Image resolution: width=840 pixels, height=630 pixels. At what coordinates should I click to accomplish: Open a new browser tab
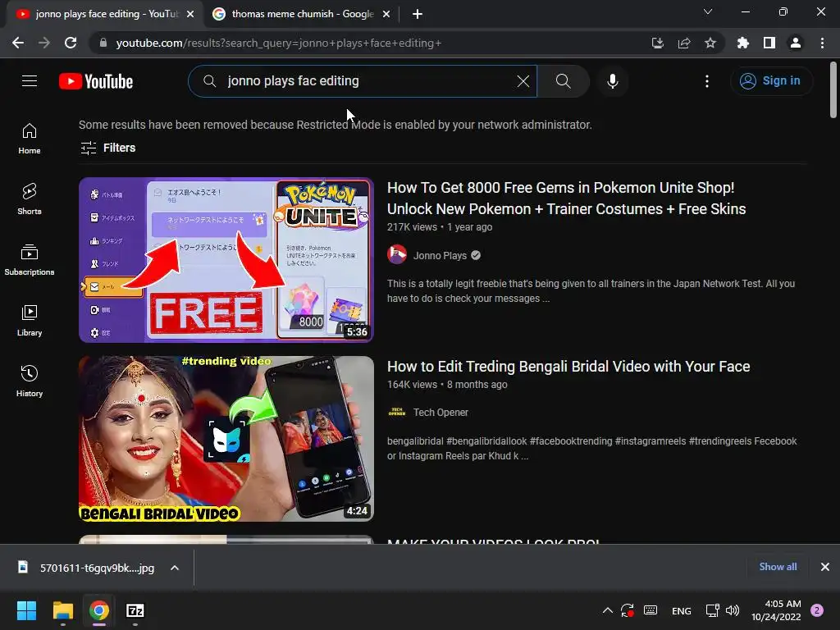[418, 14]
